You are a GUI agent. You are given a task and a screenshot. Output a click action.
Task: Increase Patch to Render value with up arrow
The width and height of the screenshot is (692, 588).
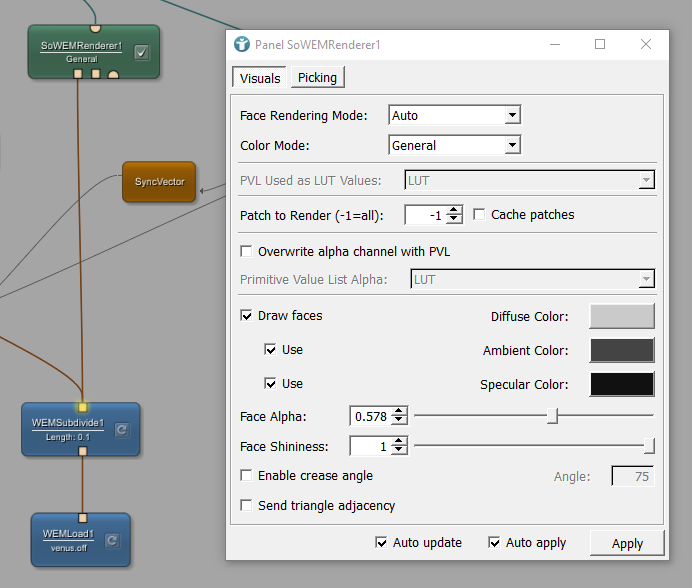click(x=455, y=210)
